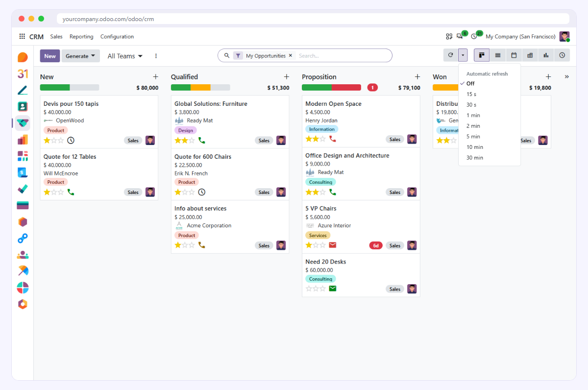Open the Calendar app showing 31

pyautogui.click(x=23, y=73)
